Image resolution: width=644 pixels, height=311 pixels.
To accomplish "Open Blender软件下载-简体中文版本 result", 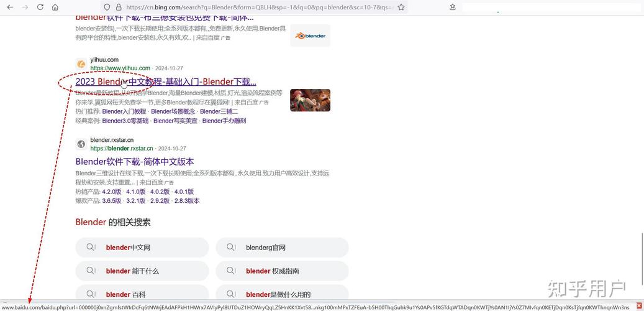I will (135, 162).
